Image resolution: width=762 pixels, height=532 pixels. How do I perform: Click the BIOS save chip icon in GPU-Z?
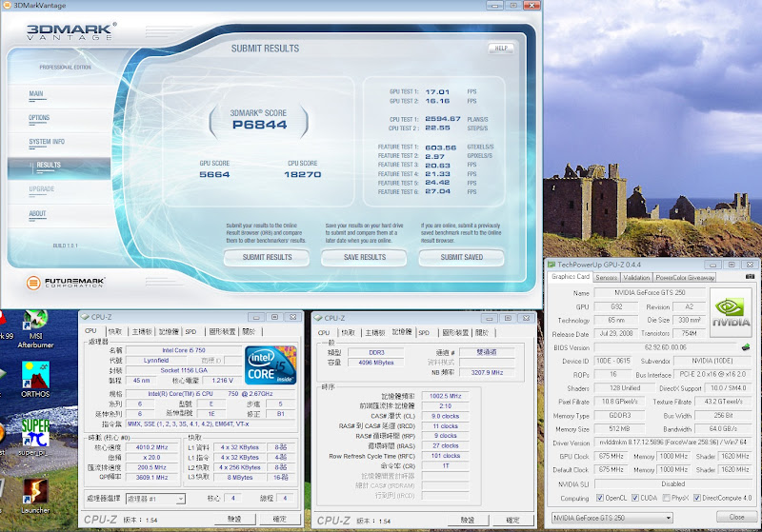[747, 346]
